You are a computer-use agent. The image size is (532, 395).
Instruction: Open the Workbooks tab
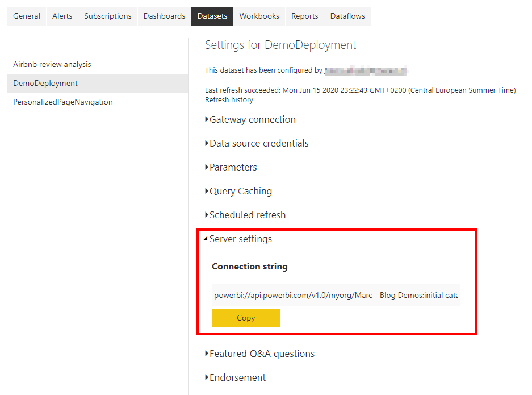pos(259,16)
